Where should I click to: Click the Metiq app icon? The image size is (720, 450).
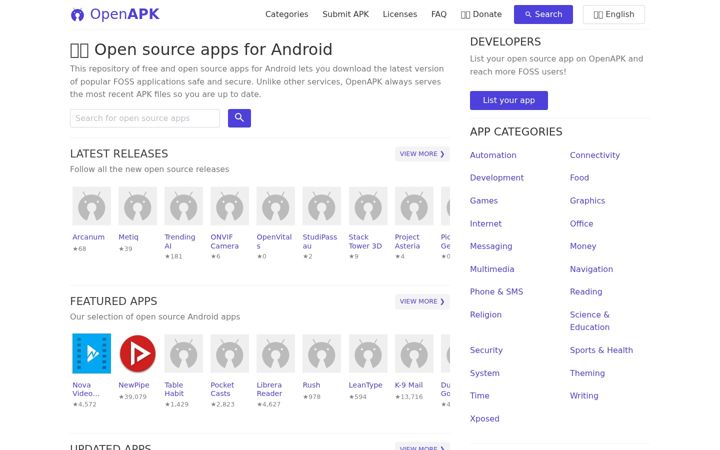point(138,206)
